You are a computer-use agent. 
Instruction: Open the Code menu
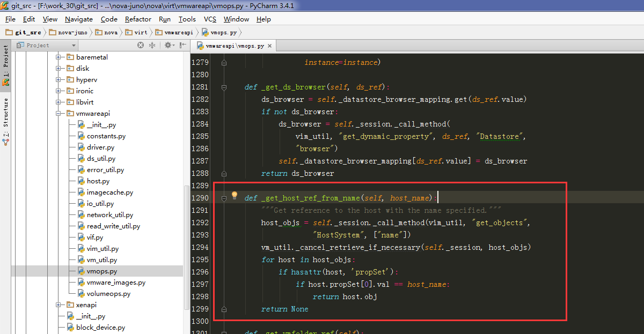click(x=109, y=19)
